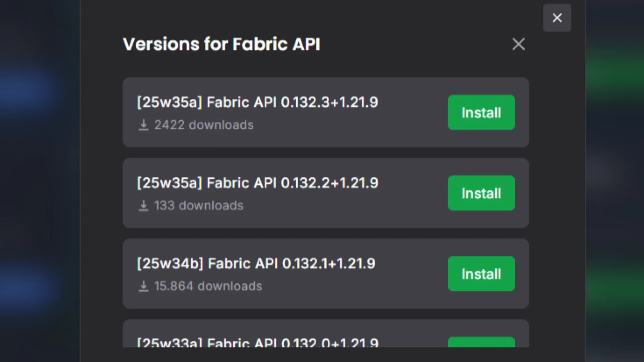The image size is (644, 362).
Task: Choose the [25w33a] Fabric API 0.132.0+1.21.9 title
Action: pyautogui.click(x=257, y=343)
